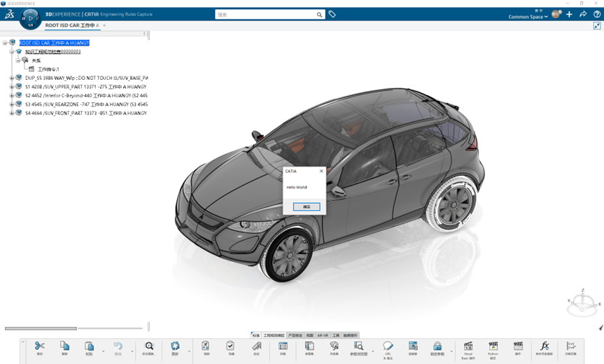The image size is (604, 364).
Task: Click the toolbar icon left of lock parameters
Action: coord(413,346)
